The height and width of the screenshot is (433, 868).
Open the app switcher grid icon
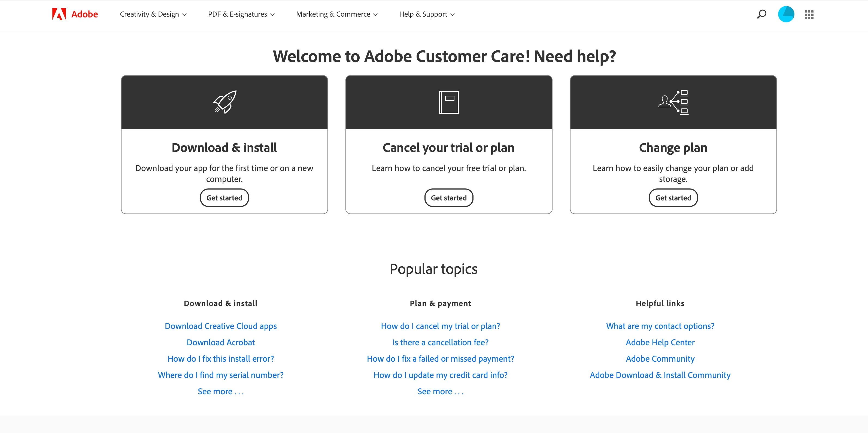[809, 14]
